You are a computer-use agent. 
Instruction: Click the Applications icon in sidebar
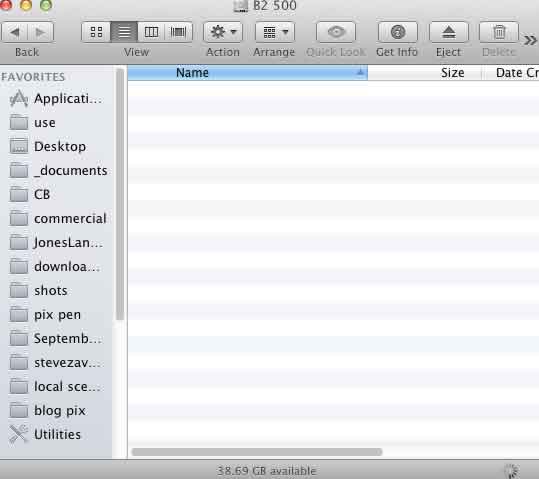tap(19, 98)
